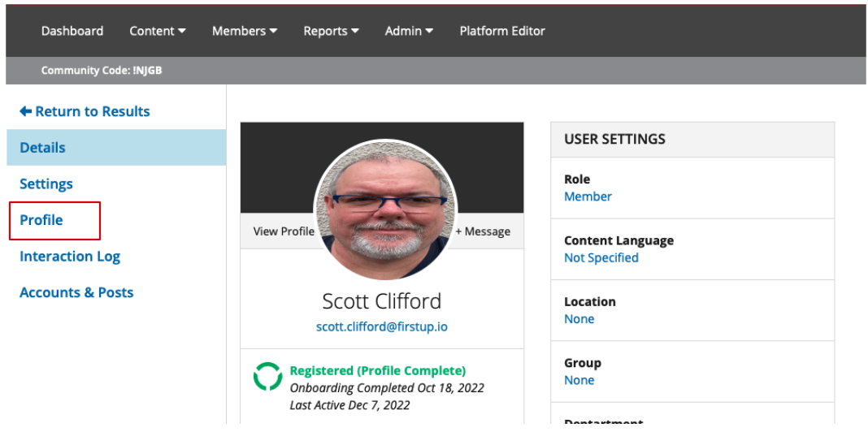
Task: Open the Admin dropdown menu
Action: (409, 31)
